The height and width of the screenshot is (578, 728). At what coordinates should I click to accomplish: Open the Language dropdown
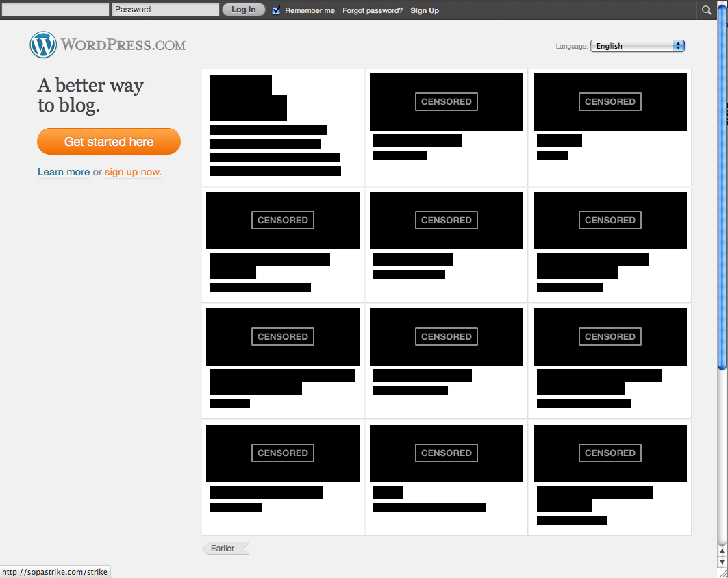pyautogui.click(x=638, y=45)
